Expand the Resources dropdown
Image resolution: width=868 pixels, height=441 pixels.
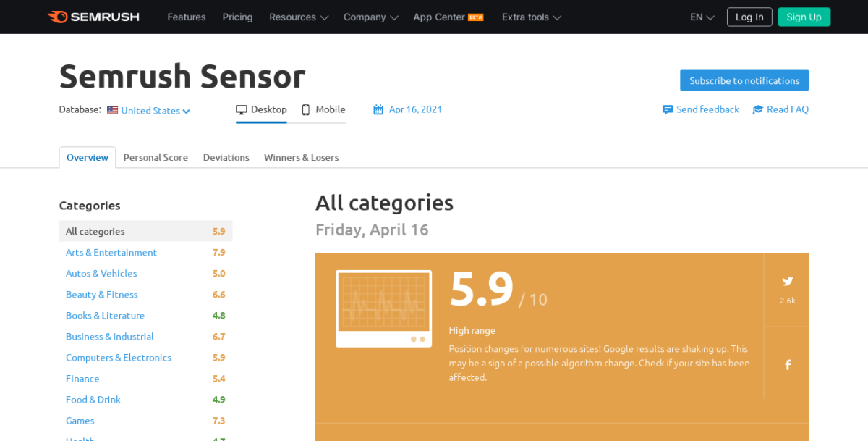pos(298,17)
